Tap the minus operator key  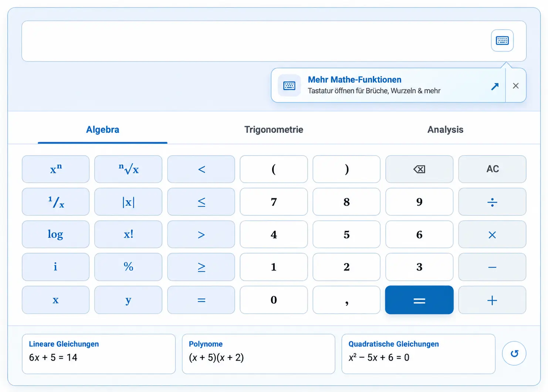(492, 267)
